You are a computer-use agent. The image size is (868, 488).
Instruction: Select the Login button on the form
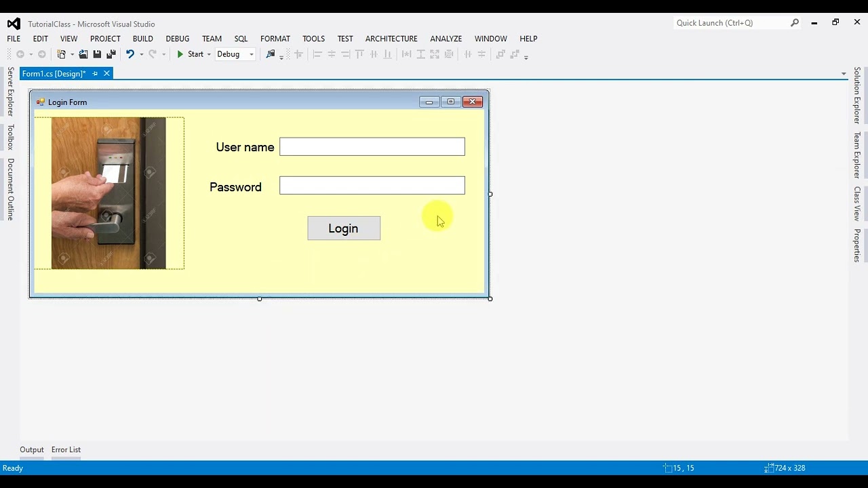344,228
